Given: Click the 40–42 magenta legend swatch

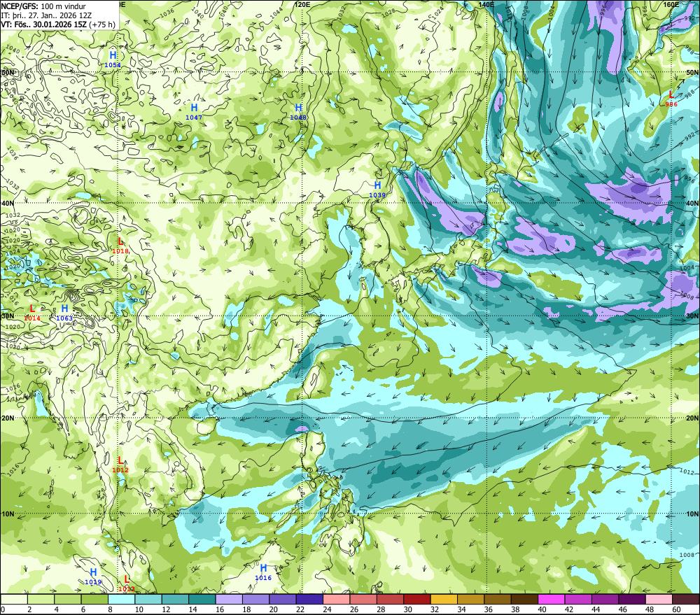Looking at the screenshot, I should click(x=551, y=600).
